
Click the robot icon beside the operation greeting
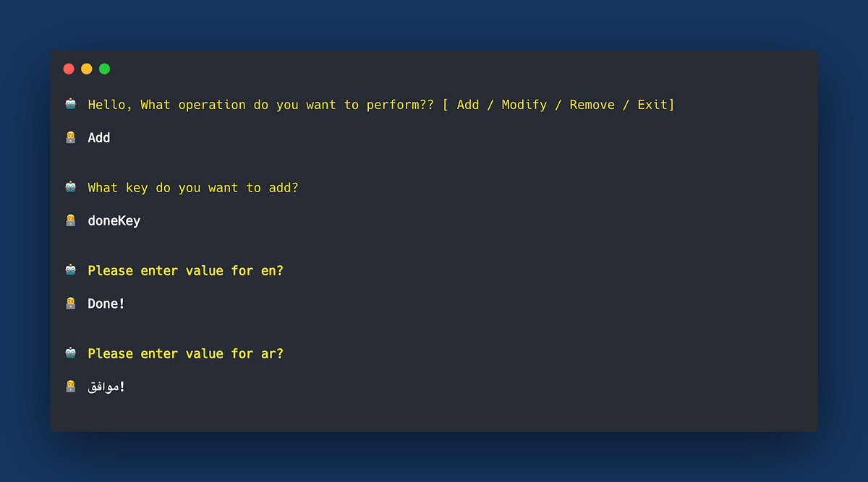pos(69,103)
